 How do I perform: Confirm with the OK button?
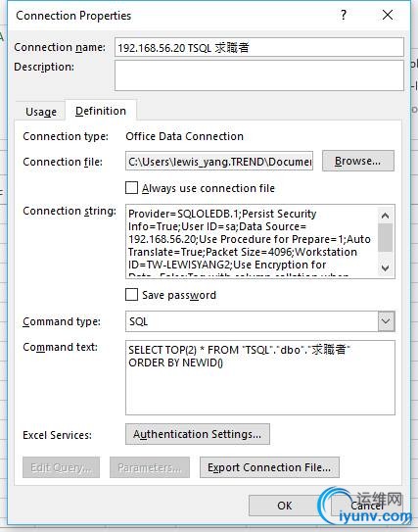pos(285,506)
